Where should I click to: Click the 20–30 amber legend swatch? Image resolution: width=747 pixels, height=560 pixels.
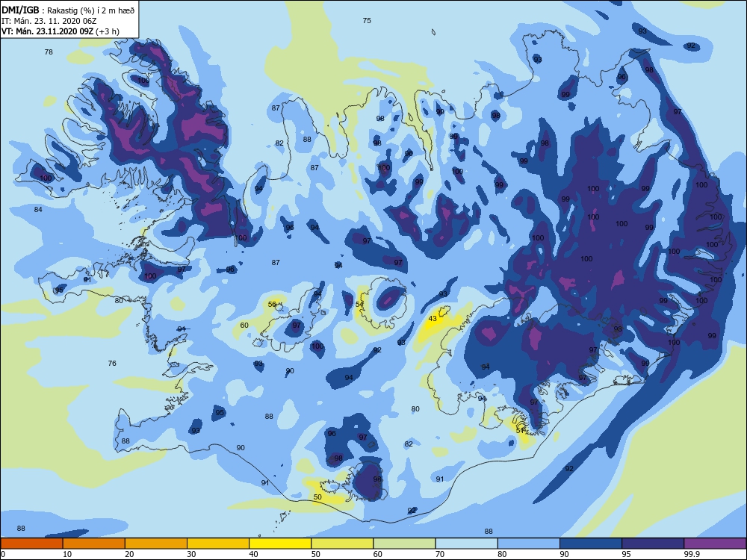(156, 544)
